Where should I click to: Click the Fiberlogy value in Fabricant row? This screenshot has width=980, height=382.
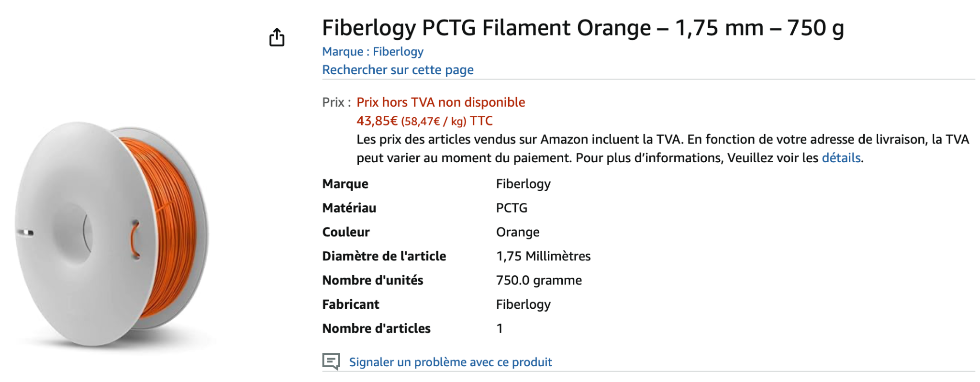pos(523,304)
